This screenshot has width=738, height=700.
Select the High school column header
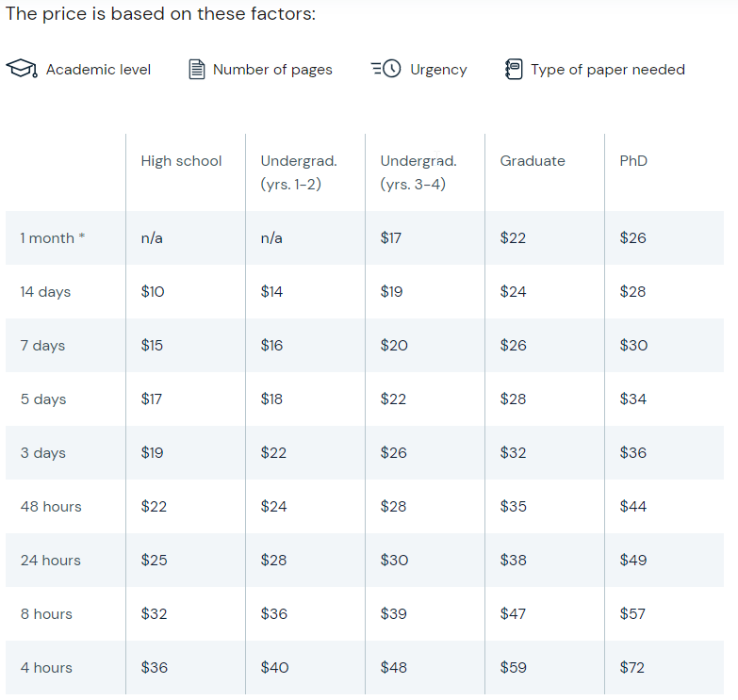[181, 161]
